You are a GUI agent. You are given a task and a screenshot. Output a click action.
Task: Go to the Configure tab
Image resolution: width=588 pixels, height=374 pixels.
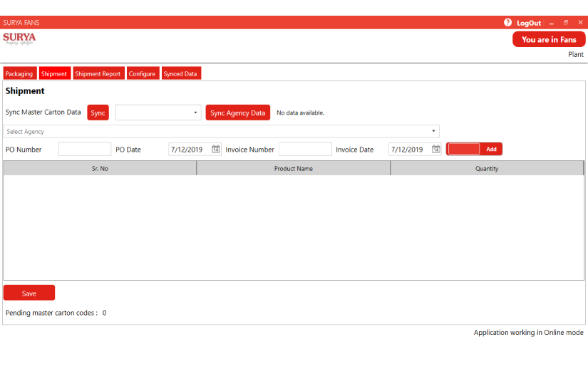point(143,73)
